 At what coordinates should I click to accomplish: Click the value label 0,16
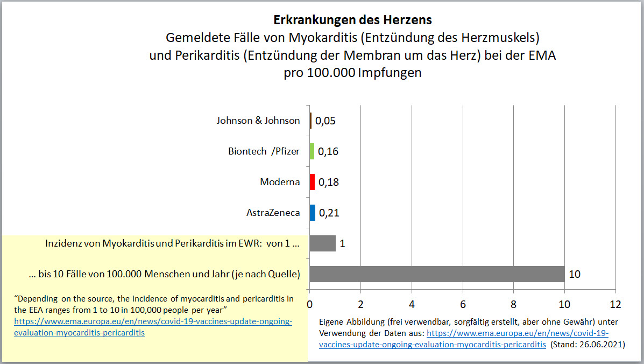tap(329, 151)
